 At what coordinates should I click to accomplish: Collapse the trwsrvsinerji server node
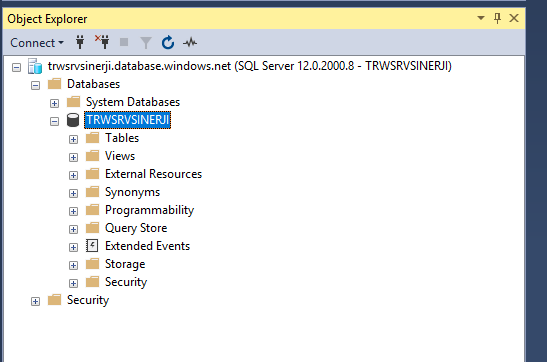[x=16, y=67]
